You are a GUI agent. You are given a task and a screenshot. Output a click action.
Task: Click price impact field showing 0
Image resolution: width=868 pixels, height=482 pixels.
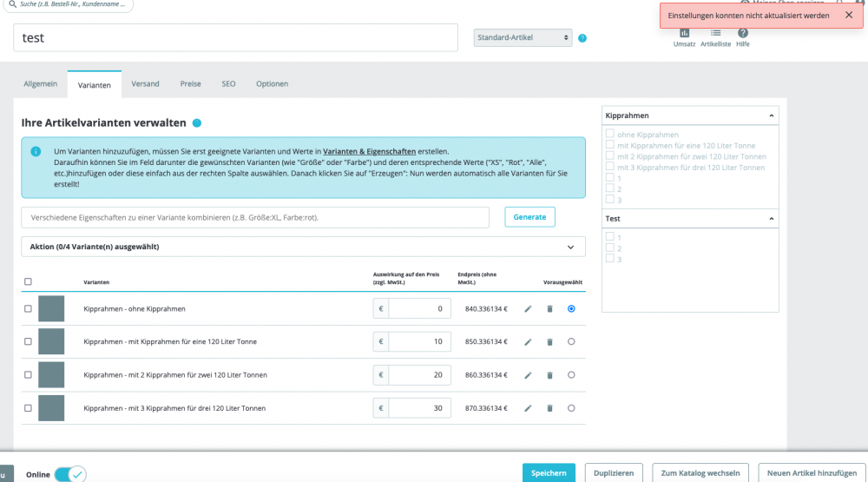point(419,308)
